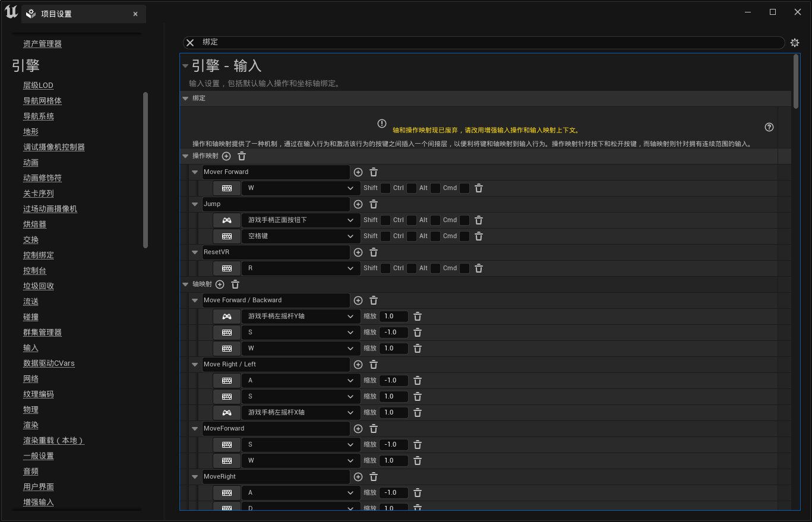The height and width of the screenshot is (522, 812).
Task: Enable Shift modifier for ResetVR R key
Action: [386, 268]
